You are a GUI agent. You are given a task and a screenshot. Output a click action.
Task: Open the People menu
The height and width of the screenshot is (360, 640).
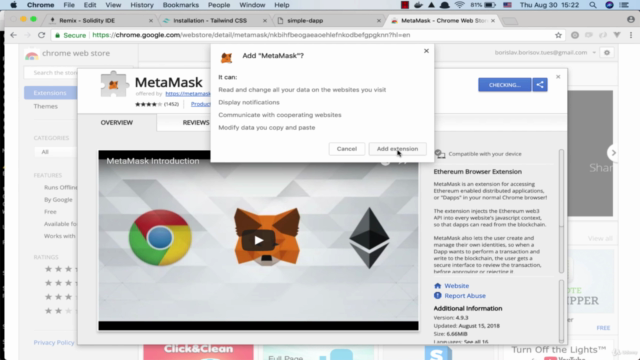(219, 5)
